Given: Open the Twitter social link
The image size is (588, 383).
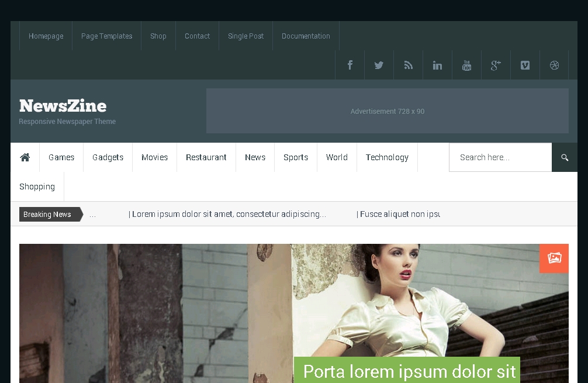Looking at the screenshot, I should point(379,65).
